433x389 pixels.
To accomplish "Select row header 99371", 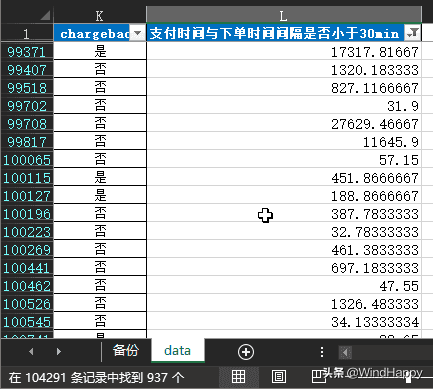I will (x=27, y=52).
